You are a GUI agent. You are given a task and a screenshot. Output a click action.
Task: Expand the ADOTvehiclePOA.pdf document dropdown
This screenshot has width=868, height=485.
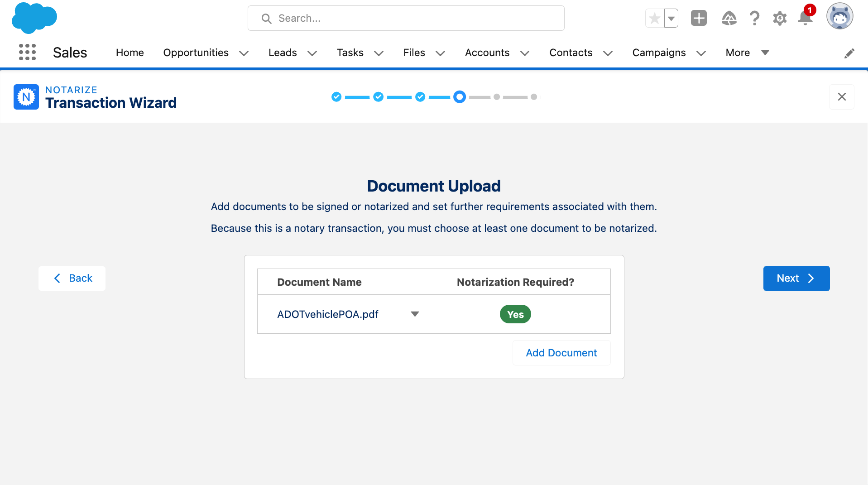coord(415,314)
